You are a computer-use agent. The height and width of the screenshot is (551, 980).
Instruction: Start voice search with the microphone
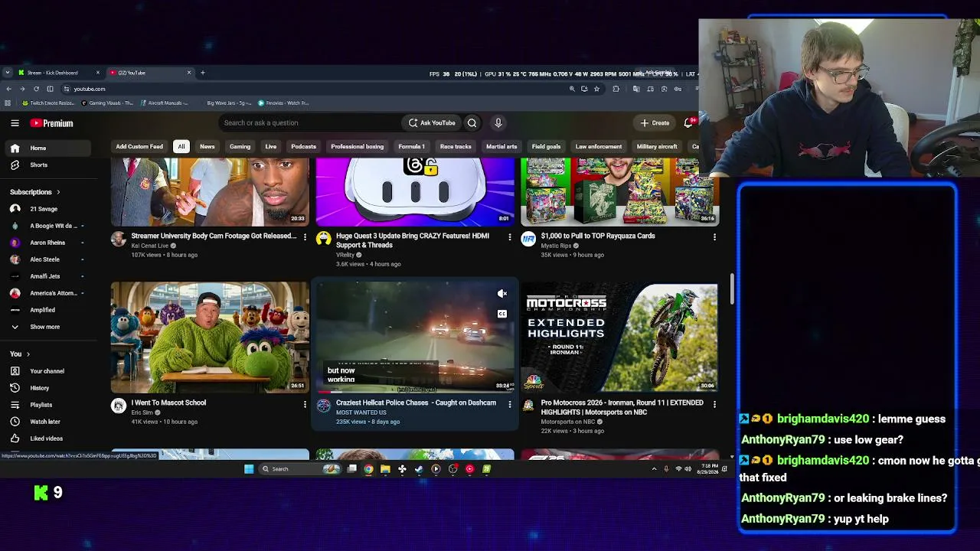[x=498, y=122]
